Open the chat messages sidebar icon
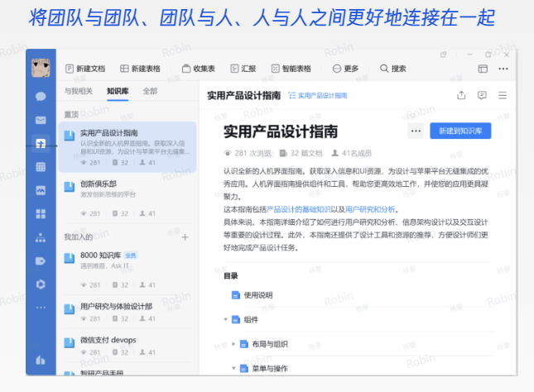The width and height of the screenshot is (534, 392). click(x=41, y=96)
